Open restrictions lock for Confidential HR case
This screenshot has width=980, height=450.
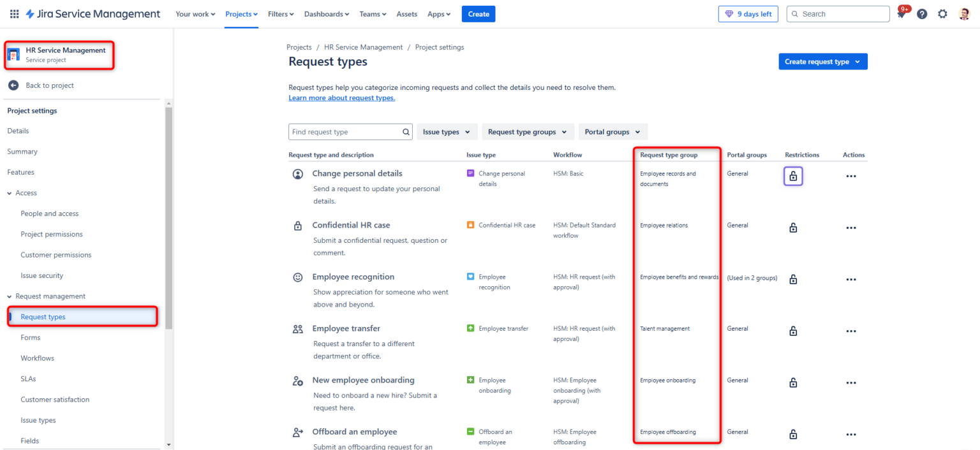793,227
